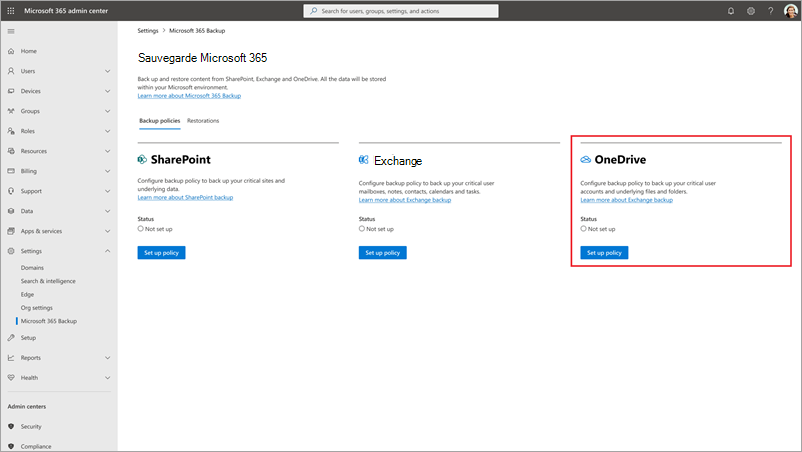Screen dimensions: 802x452
Task: Click Settings in the breadcrumb
Action: pos(148,31)
